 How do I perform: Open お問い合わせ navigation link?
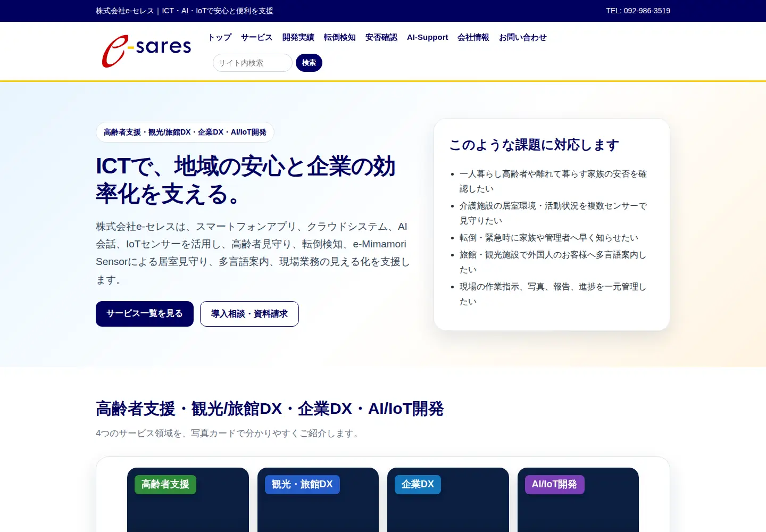(x=523, y=37)
